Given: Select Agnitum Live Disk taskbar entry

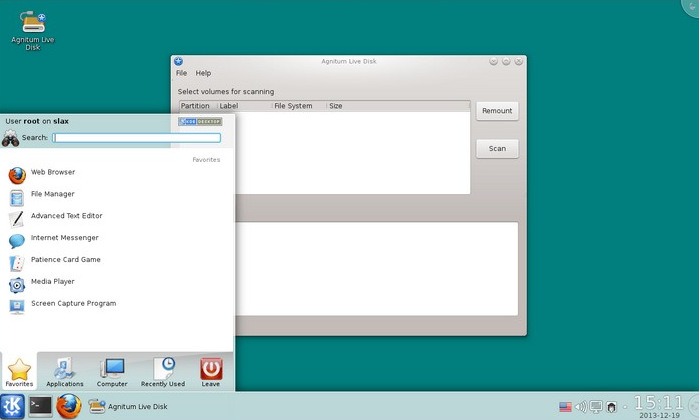Looking at the screenshot, I should [x=128, y=406].
